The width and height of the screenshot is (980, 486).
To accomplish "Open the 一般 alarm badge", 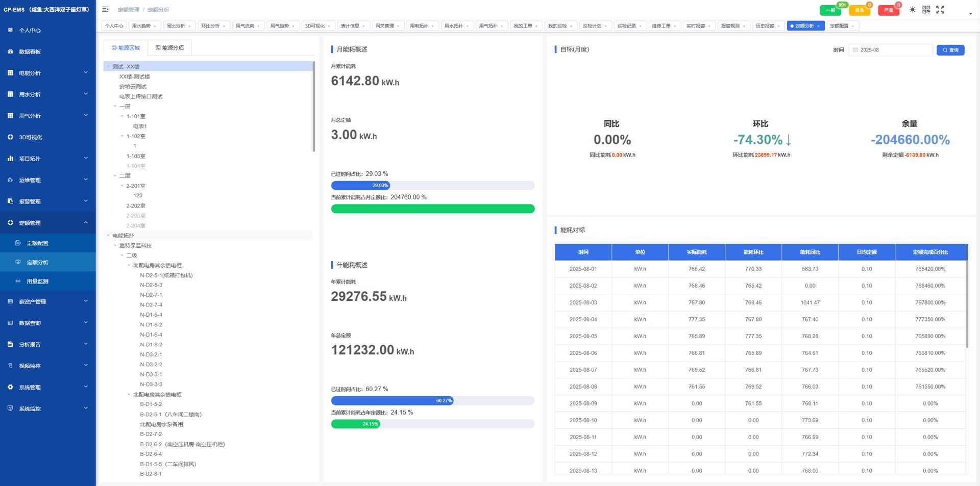I will pos(830,10).
